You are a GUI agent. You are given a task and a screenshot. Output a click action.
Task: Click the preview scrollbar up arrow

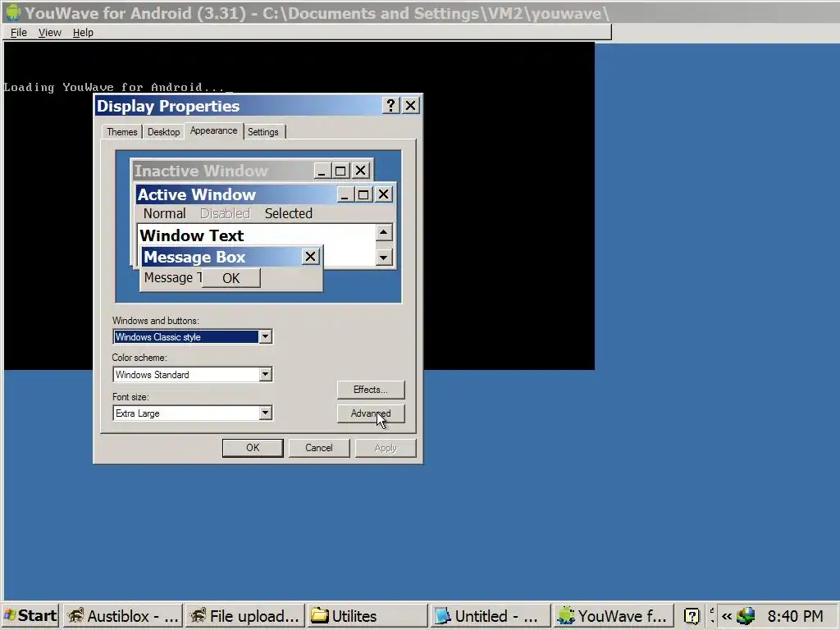[x=384, y=232]
